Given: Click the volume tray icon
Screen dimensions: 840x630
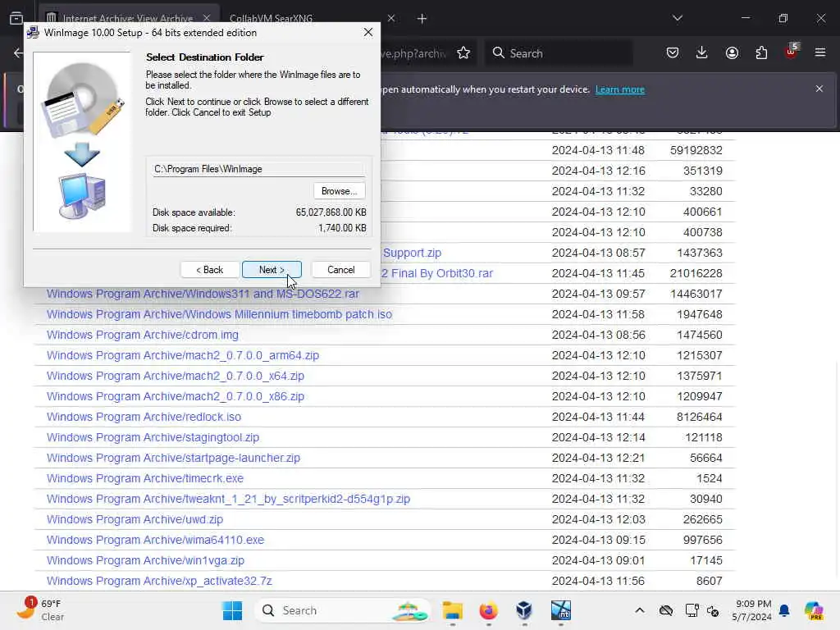Looking at the screenshot, I should 713,610.
